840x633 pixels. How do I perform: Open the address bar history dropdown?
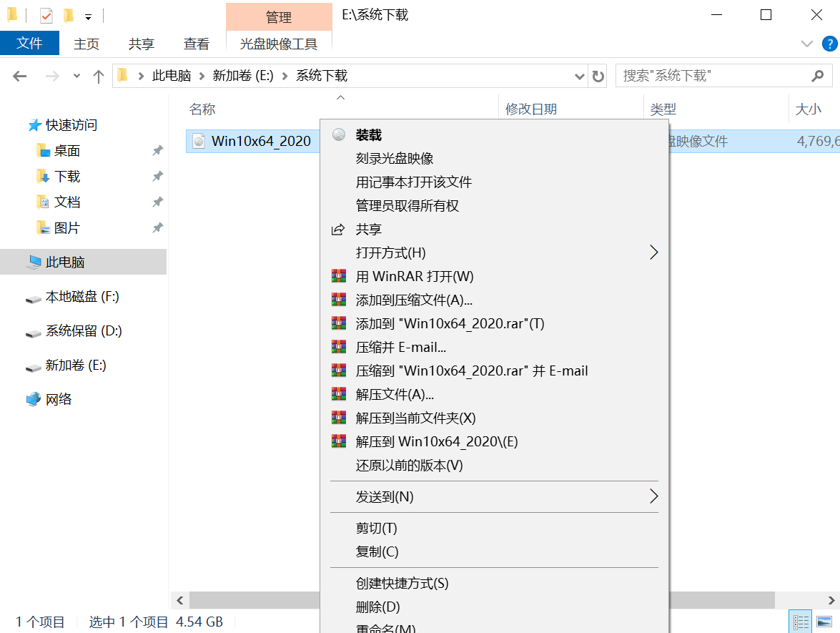[579, 76]
